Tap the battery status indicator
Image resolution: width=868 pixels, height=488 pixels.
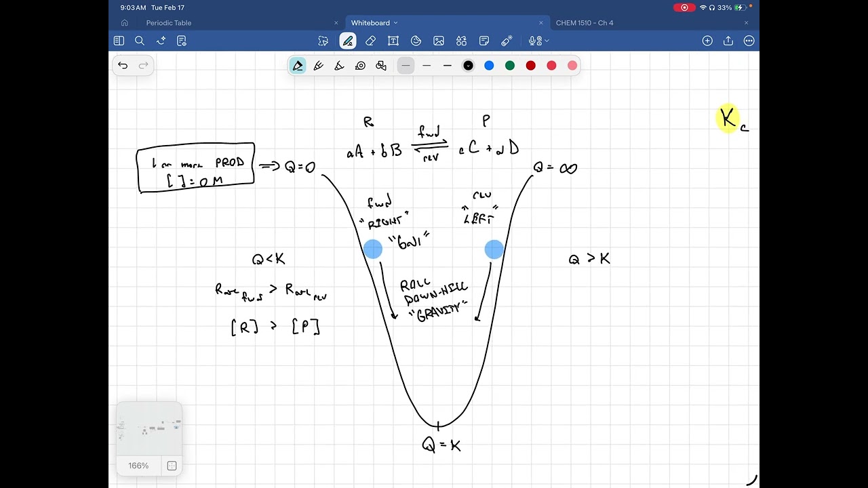(x=741, y=7)
